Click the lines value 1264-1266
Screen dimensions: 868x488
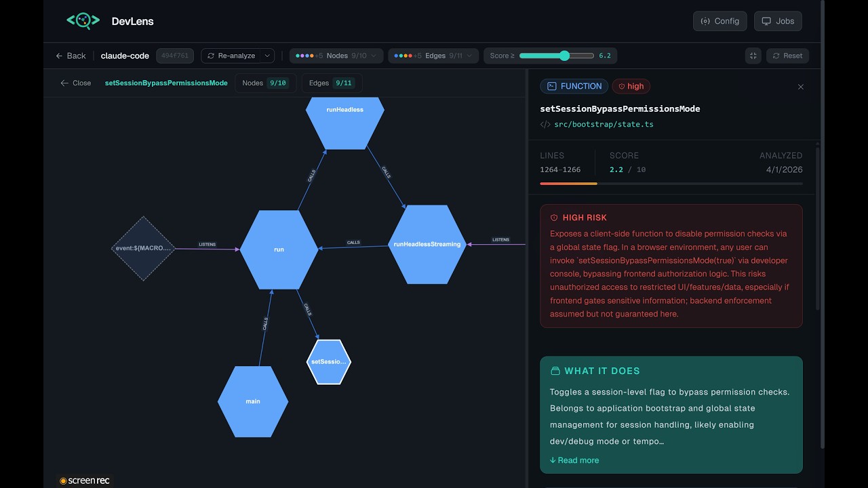click(560, 169)
